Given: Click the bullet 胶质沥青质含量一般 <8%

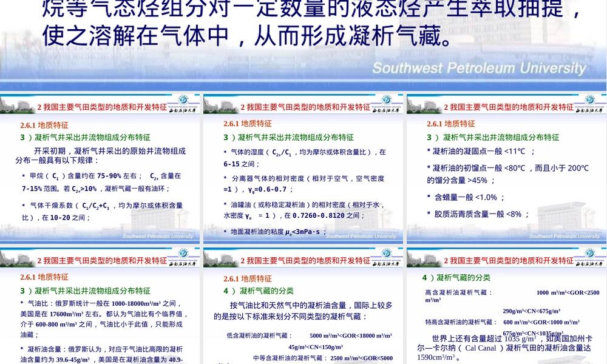Looking at the screenshot, I should pyautogui.click(x=478, y=214).
